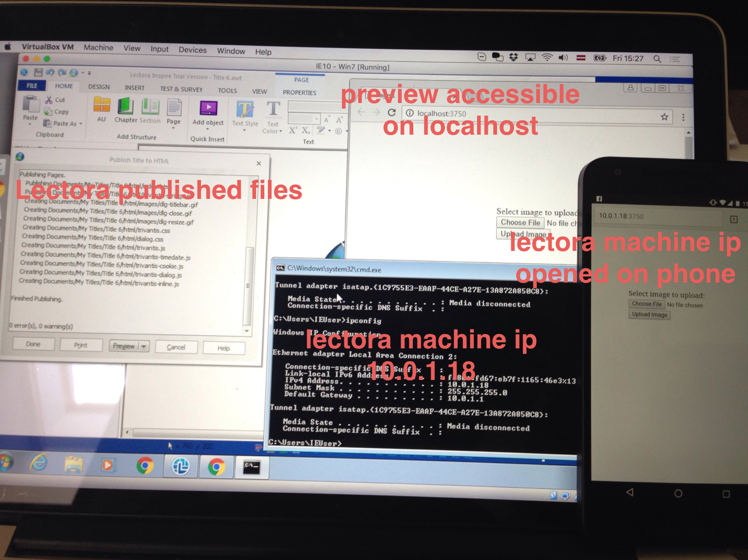Open the FILE tab in Lectora

point(32,86)
